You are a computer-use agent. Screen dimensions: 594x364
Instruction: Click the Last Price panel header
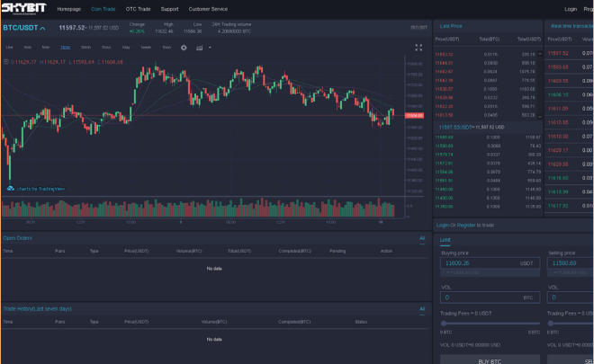[x=451, y=26]
